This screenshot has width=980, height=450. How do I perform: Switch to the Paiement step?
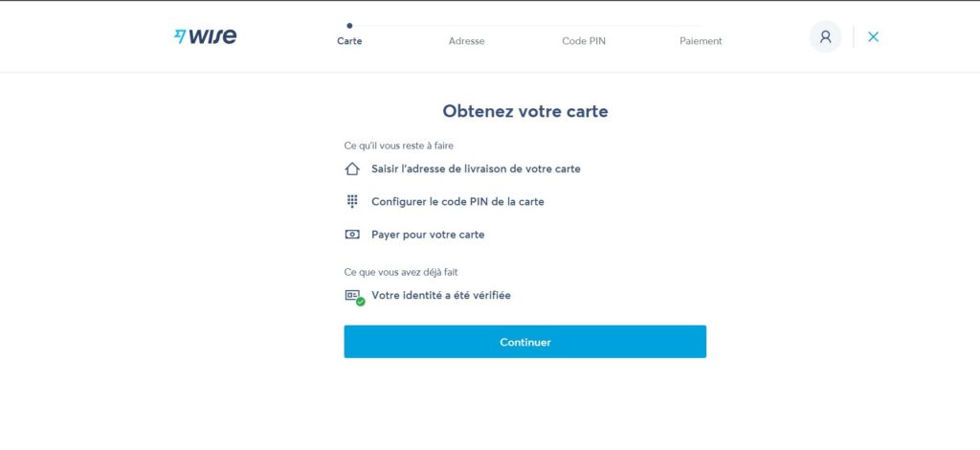[701, 41]
